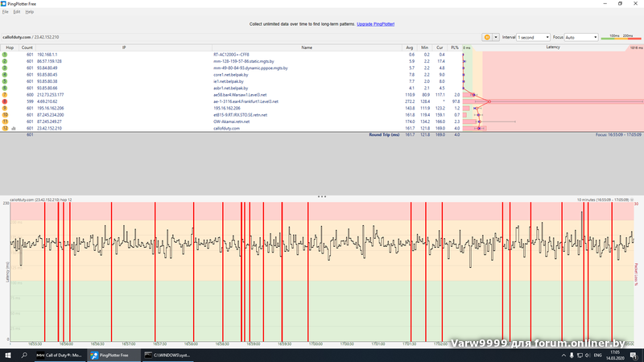Switch to Call of Duty in the taskbar
644x362 pixels.
click(60, 355)
